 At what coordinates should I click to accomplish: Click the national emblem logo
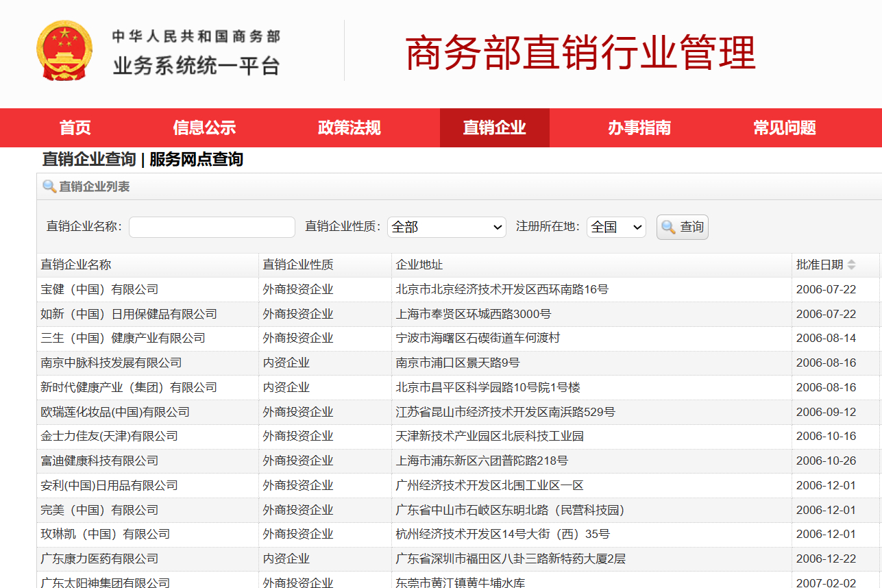[x=64, y=51]
